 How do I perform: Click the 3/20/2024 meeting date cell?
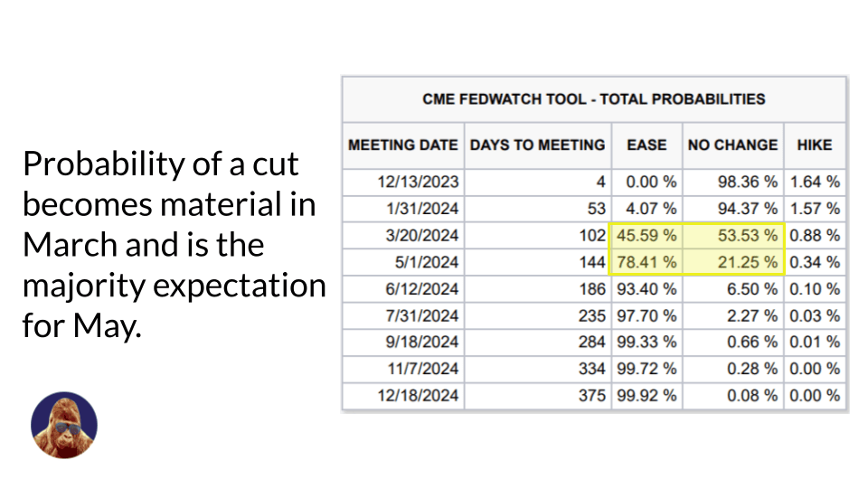pos(418,236)
